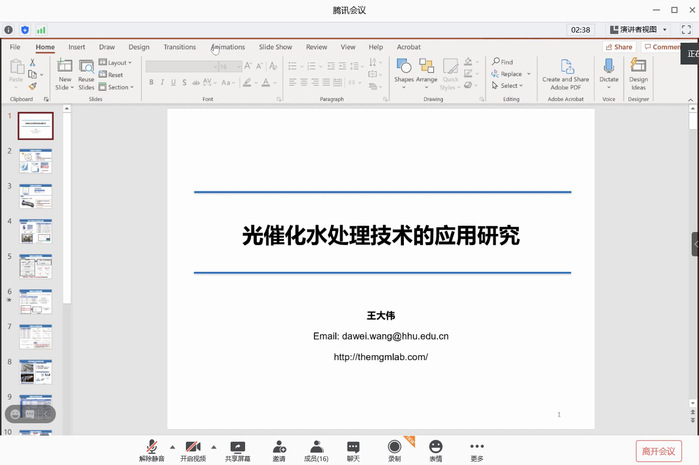
Task: Open Members (16) list
Action: coord(316,447)
